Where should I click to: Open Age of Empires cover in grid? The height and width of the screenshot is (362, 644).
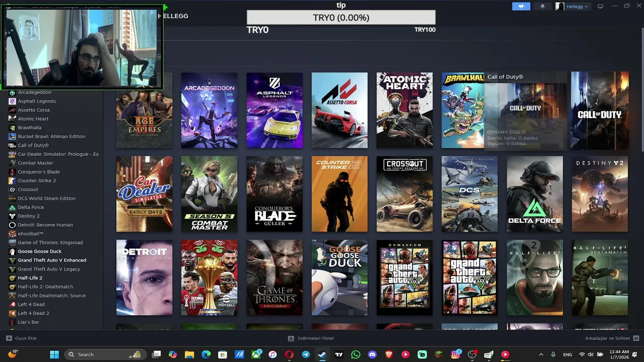144,111
